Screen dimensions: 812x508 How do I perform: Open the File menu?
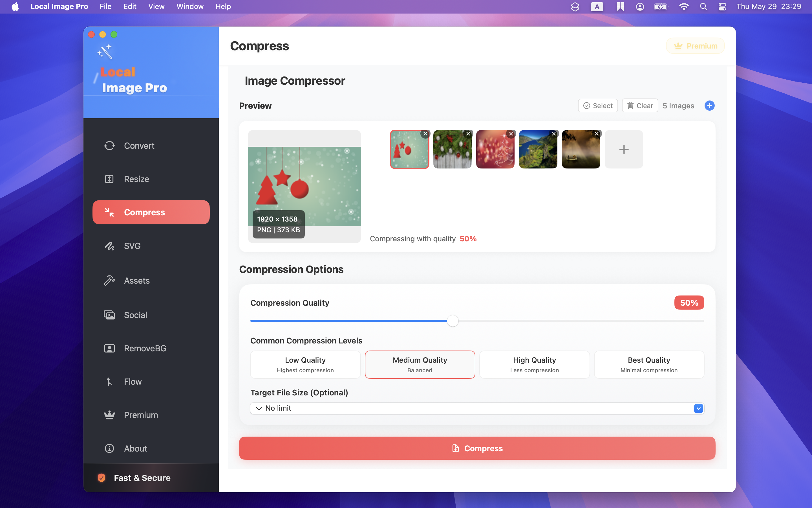click(105, 7)
